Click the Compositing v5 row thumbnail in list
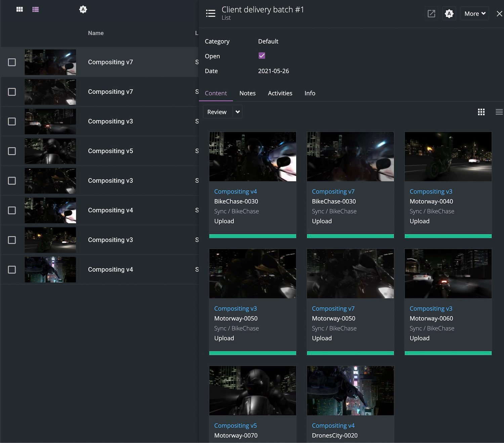 coord(50,151)
